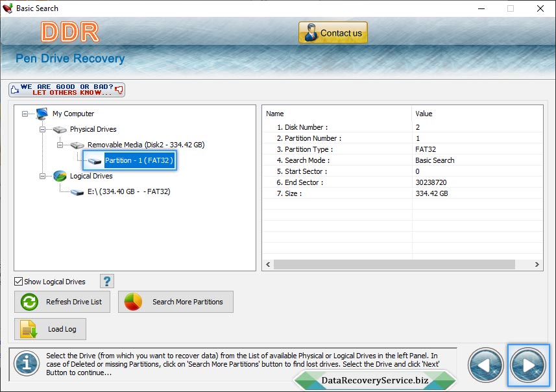Select the '2. Partition Number :' row
The height and width of the screenshot is (392, 556).
click(x=402, y=138)
